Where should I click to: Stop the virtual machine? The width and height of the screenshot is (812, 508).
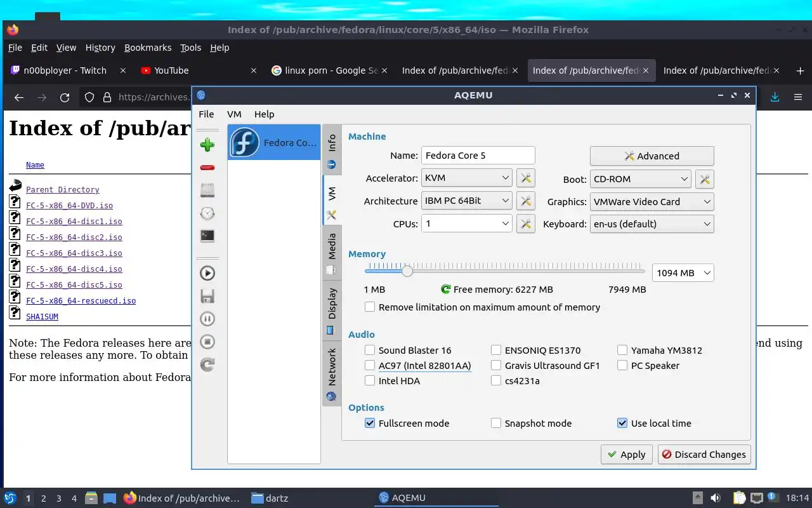click(207, 342)
